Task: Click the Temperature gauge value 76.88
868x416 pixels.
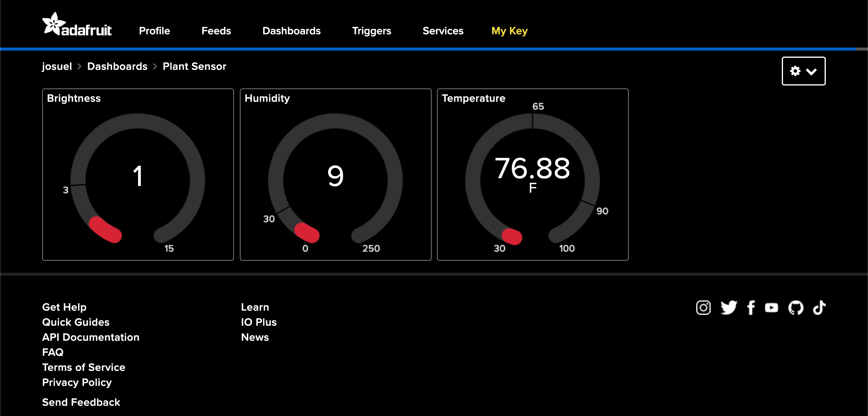Action: pyautogui.click(x=532, y=168)
